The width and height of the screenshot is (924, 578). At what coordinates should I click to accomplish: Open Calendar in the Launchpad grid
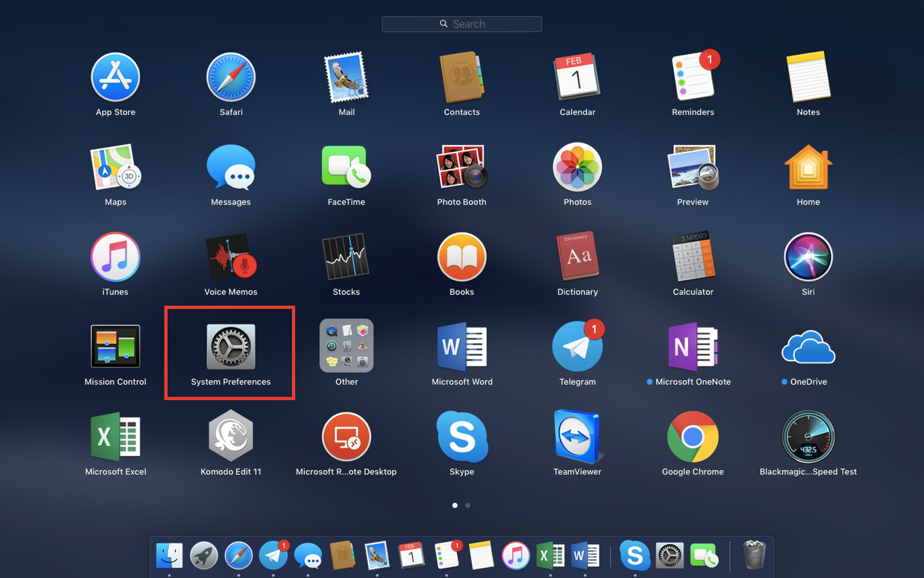click(x=577, y=78)
